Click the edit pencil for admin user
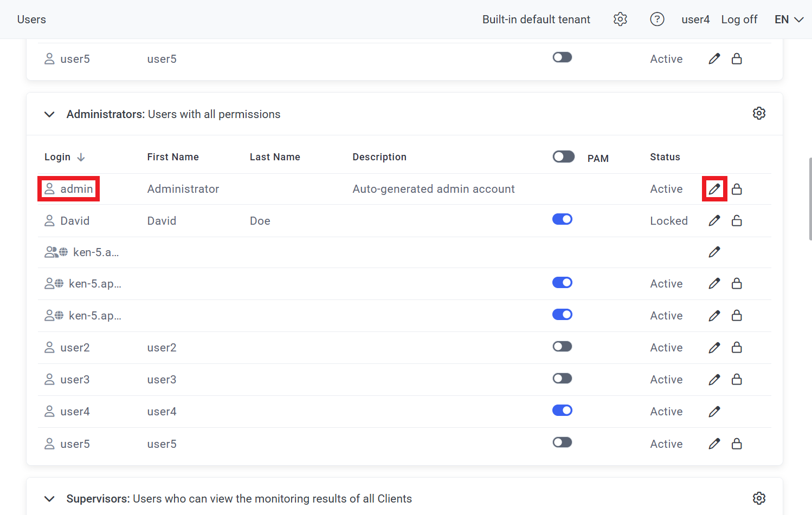The image size is (812, 515). [x=714, y=189]
